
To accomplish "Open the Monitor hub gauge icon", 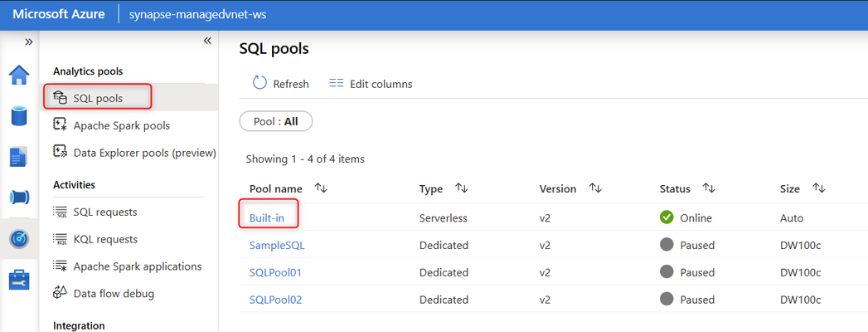I will tap(19, 238).
